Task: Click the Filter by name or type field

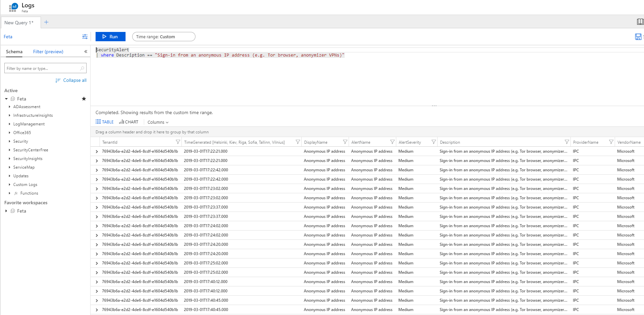Action: (x=45, y=68)
